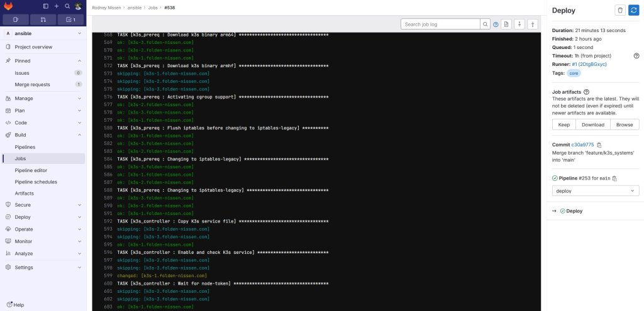Select Pipeline editor in the sidebar

[x=31, y=170]
